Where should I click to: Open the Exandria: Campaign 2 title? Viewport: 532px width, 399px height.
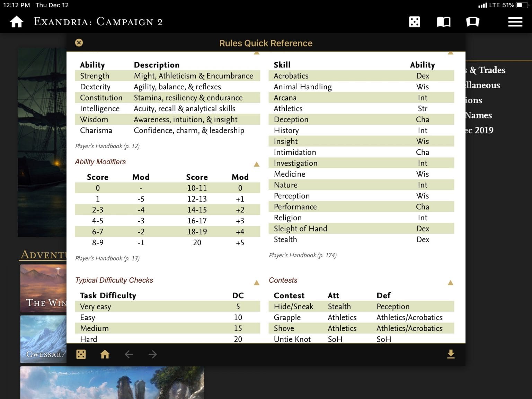tap(98, 22)
